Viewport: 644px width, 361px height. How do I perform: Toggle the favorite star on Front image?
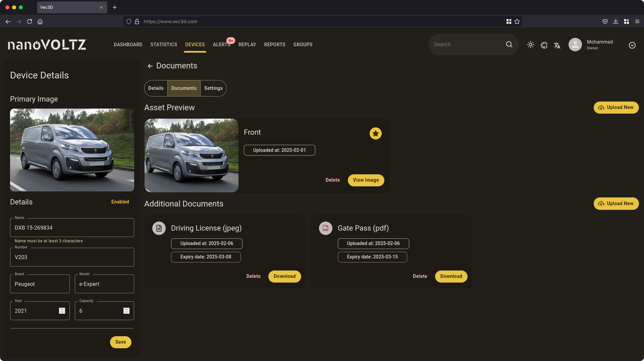375,133
